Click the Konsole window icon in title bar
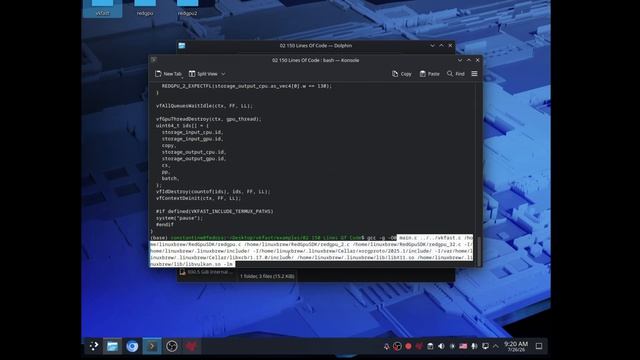640x360 pixels. click(154, 60)
